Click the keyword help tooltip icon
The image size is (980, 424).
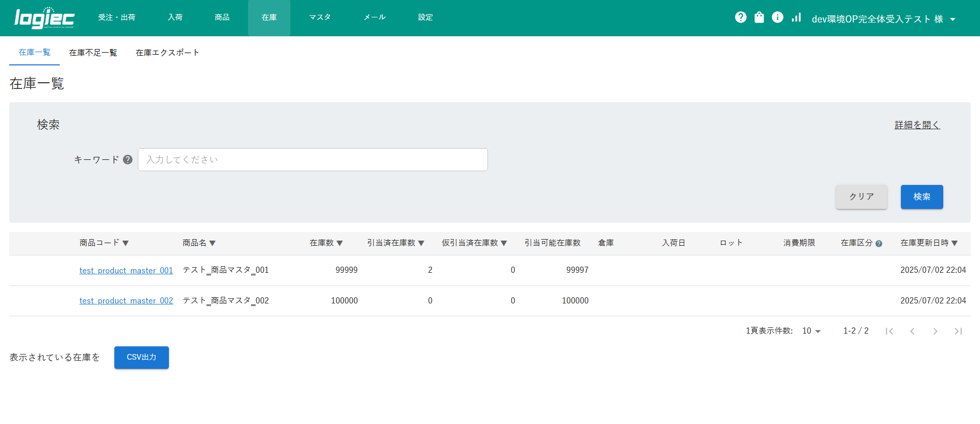click(x=128, y=160)
